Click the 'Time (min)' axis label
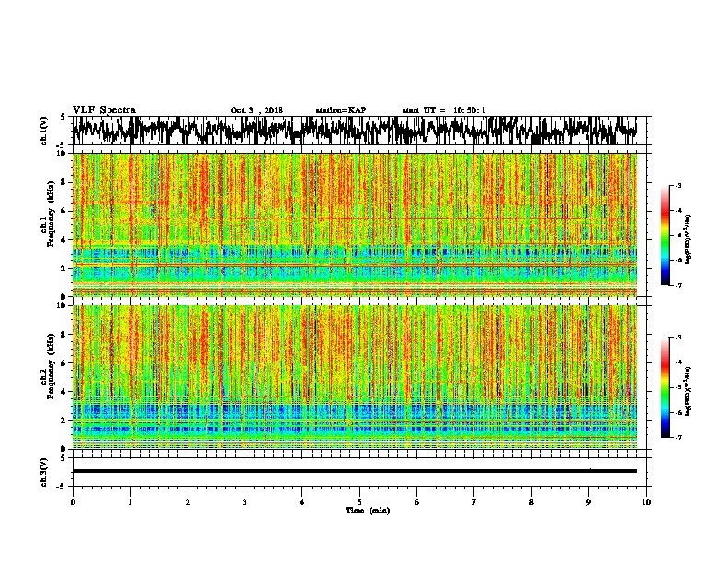Image resolution: width=728 pixels, height=563 pixels. (368, 511)
